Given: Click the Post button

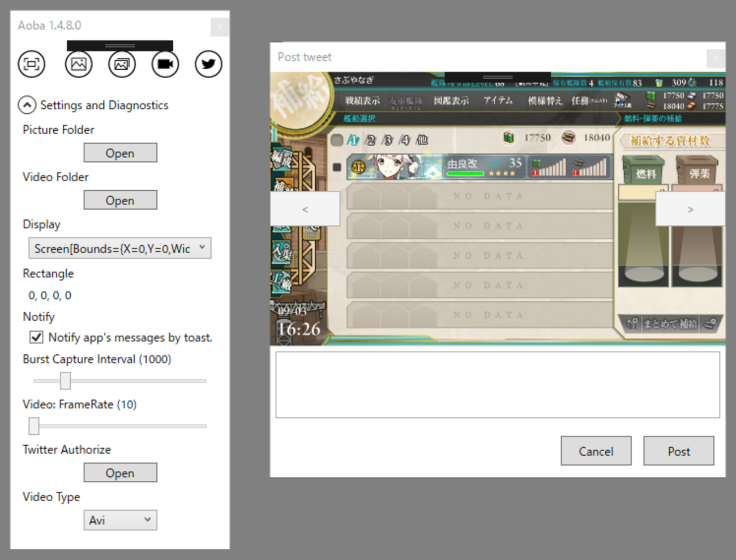Looking at the screenshot, I should (x=679, y=451).
